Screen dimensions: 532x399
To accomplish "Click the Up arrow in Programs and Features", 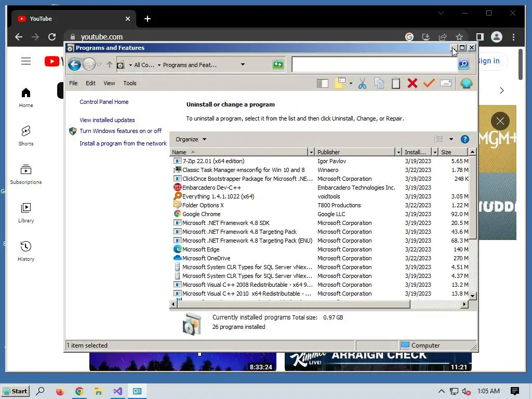I will point(109,64).
